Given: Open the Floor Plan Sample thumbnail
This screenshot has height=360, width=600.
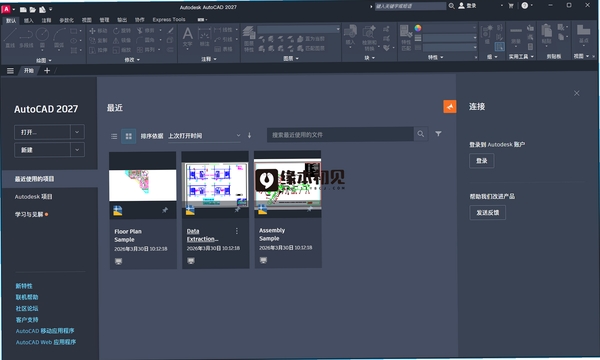Looking at the screenshot, I should coord(143,186).
